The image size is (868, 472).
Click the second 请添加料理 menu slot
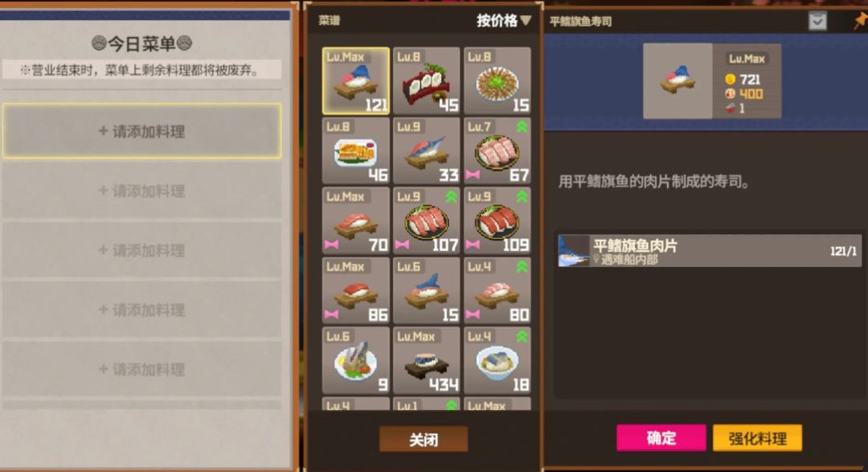point(141,191)
